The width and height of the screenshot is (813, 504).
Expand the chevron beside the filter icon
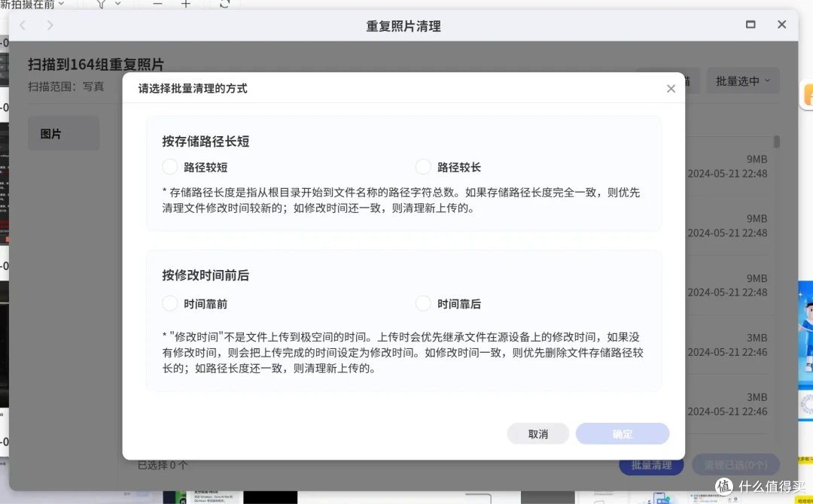coord(117,4)
